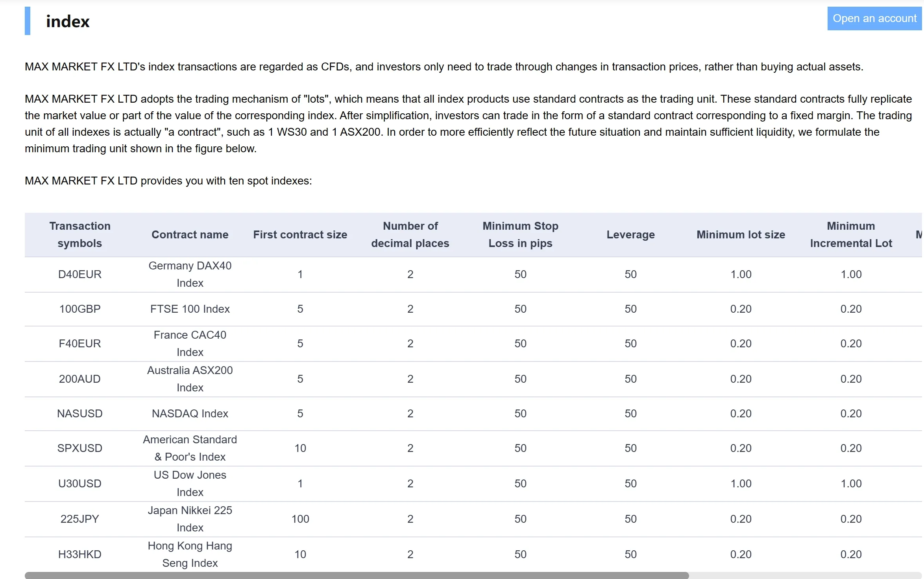Click the Minimum lot size header
This screenshot has height=579, width=924.
(741, 234)
